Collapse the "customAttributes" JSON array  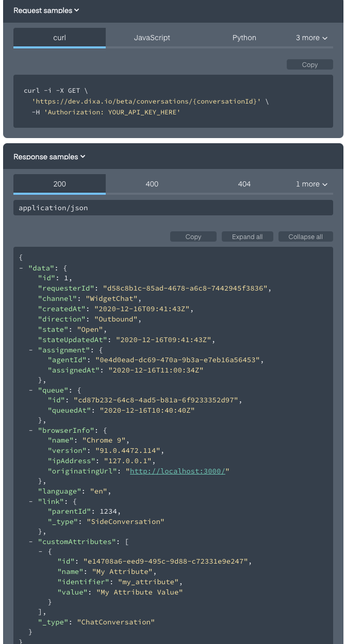coord(31,541)
